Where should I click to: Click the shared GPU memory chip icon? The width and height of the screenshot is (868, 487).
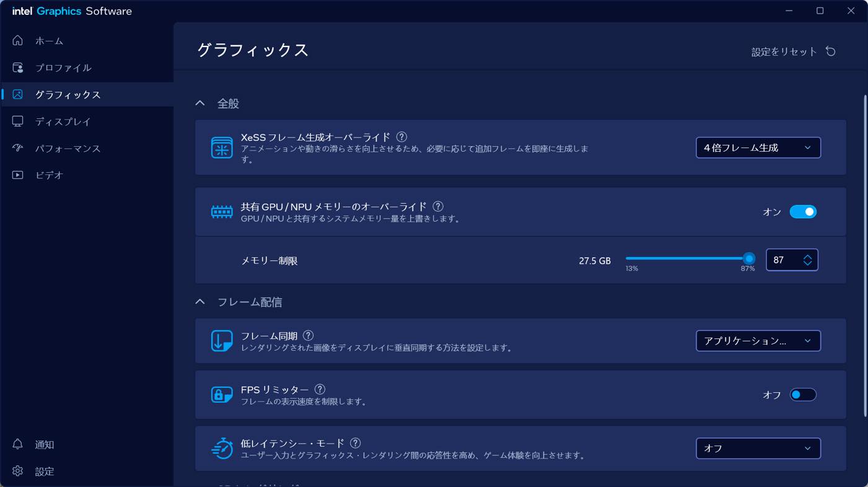point(222,212)
